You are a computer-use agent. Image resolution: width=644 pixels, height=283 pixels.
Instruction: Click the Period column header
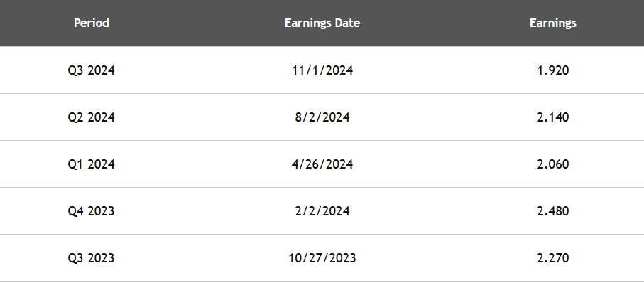pyautogui.click(x=91, y=23)
